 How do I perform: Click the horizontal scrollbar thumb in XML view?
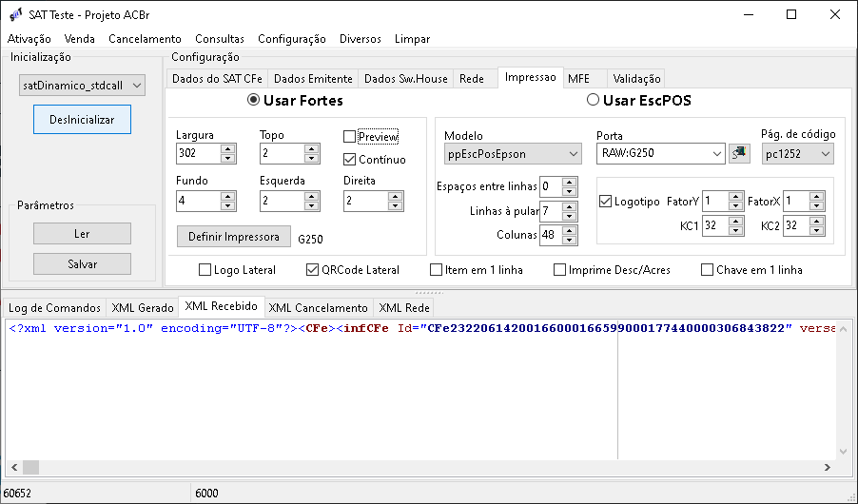pyautogui.click(x=30, y=467)
